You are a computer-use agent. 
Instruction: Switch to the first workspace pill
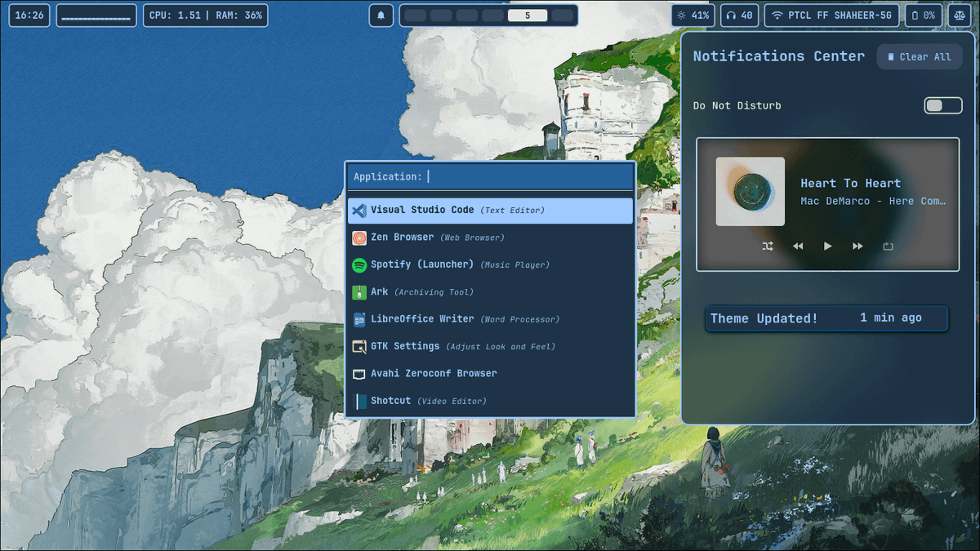click(x=415, y=16)
